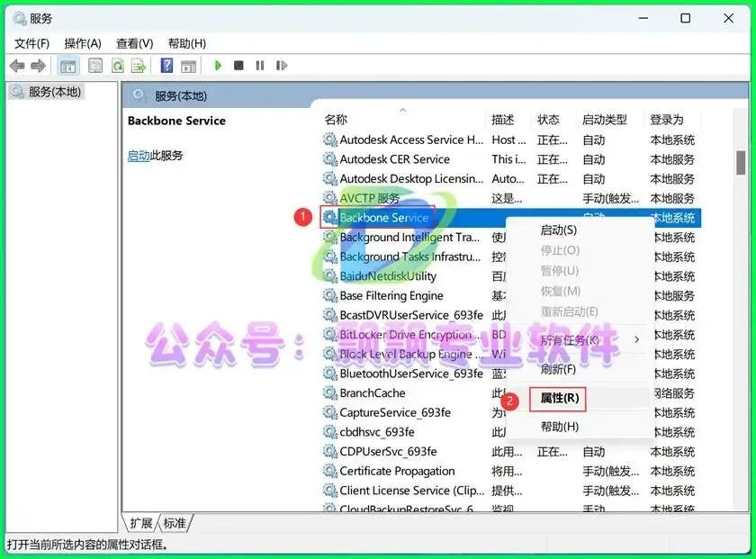Click the Forward arrow toolbar icon
756x559 pixels.
pyautogui.click(x=38, y=66)
